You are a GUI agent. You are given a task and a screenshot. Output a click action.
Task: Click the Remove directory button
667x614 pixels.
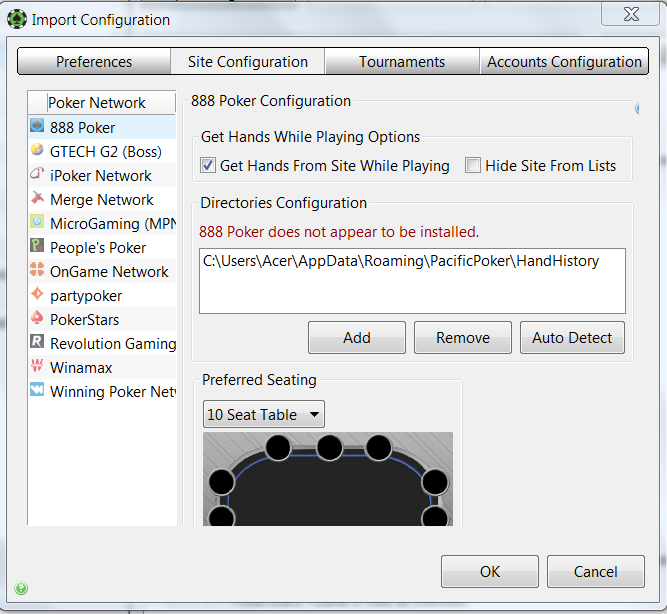463,338
